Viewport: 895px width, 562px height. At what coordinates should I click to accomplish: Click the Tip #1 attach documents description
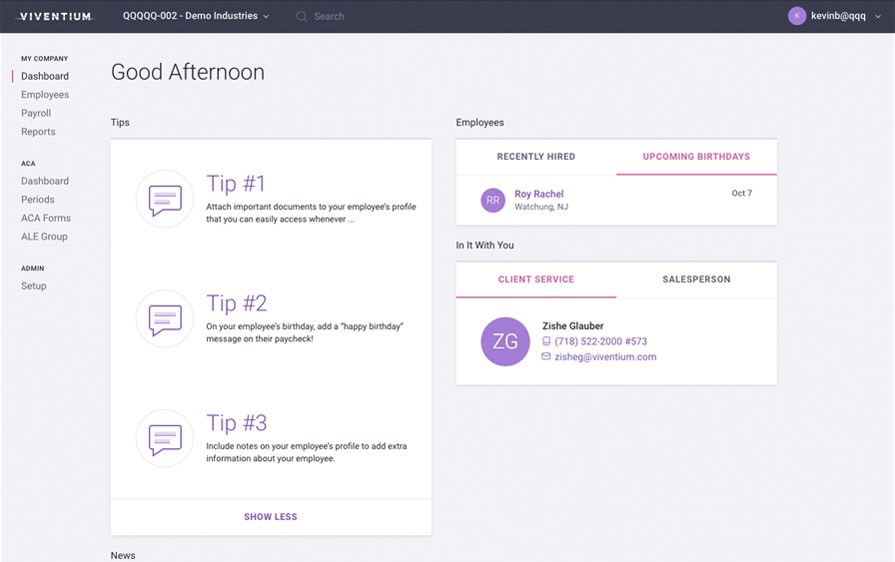[x=311, y=213]
